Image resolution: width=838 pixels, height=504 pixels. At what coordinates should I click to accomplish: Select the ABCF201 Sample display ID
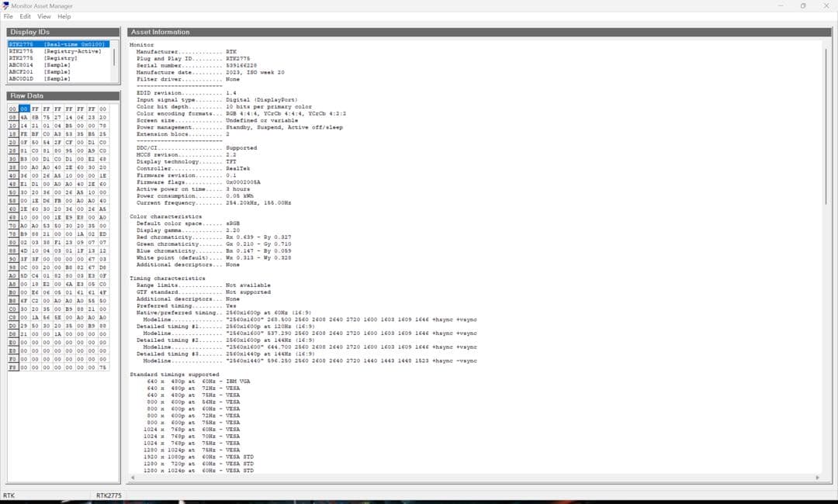coord(39,72)
